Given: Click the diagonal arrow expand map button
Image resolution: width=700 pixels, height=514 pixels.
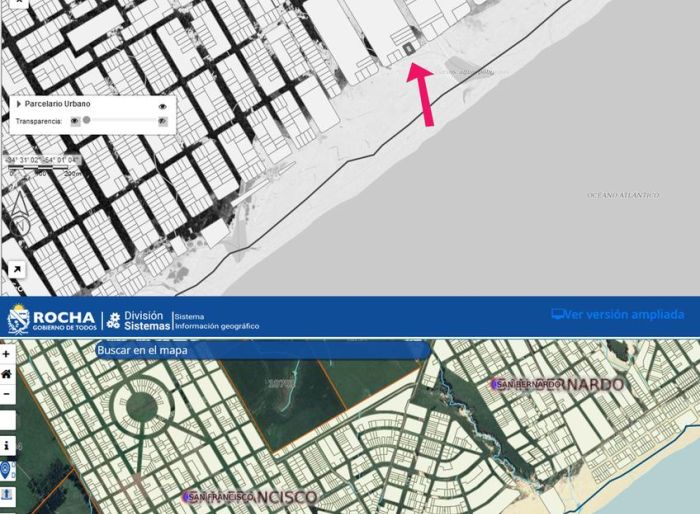Looking at the screenshot, I should [17, 269].
